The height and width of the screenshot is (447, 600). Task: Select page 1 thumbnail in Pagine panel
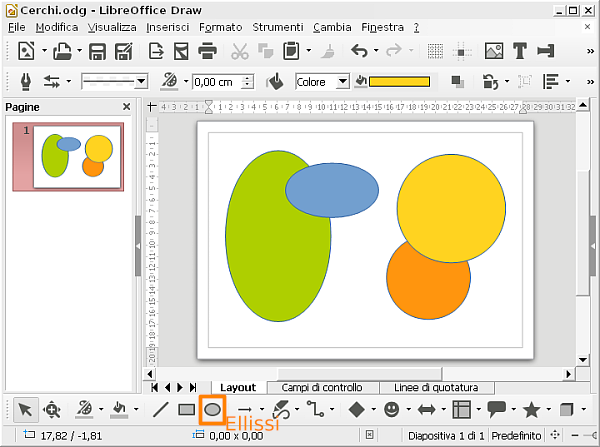point(76,156)
